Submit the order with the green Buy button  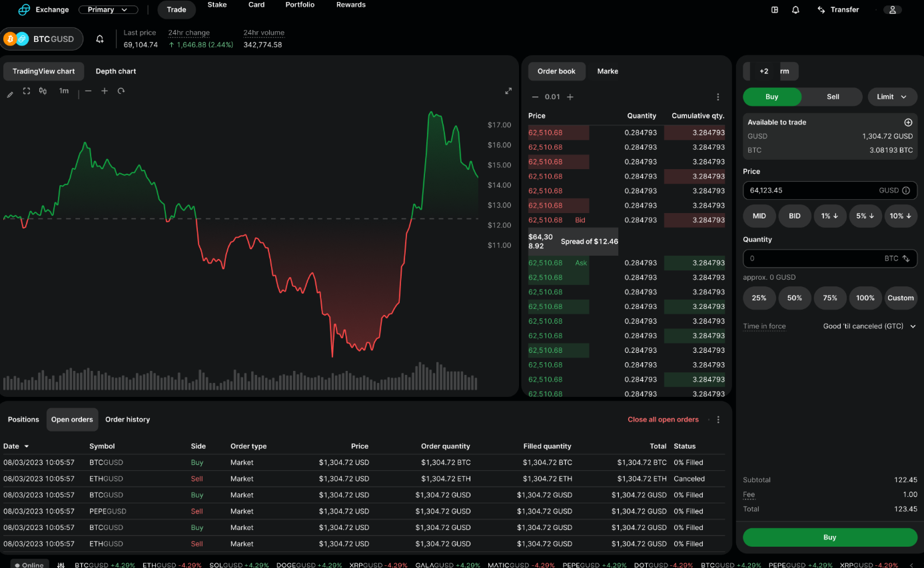(x=829, y=537)
